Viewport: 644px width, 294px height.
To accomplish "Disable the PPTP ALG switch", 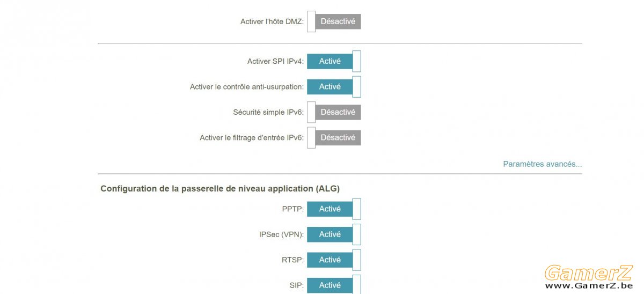I will 334,209.
